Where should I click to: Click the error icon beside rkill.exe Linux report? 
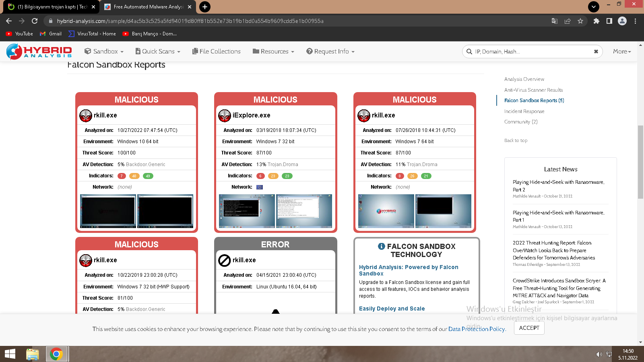(x=224, y=260)
